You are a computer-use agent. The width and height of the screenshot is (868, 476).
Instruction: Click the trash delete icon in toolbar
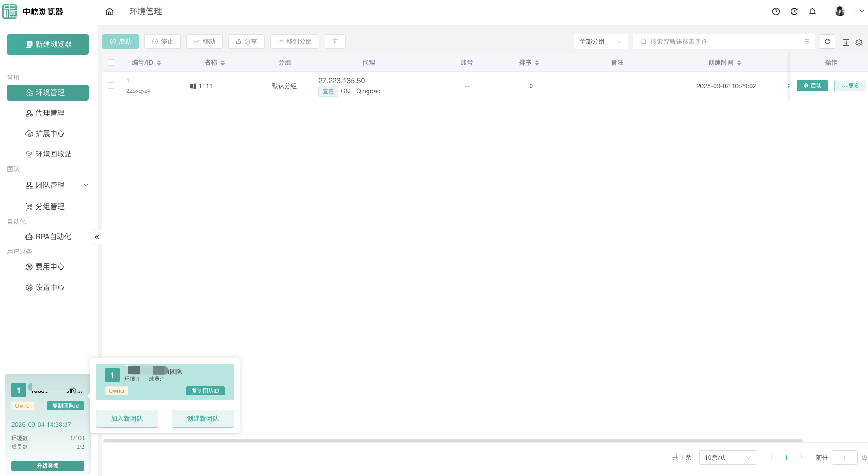coord(335,41)
